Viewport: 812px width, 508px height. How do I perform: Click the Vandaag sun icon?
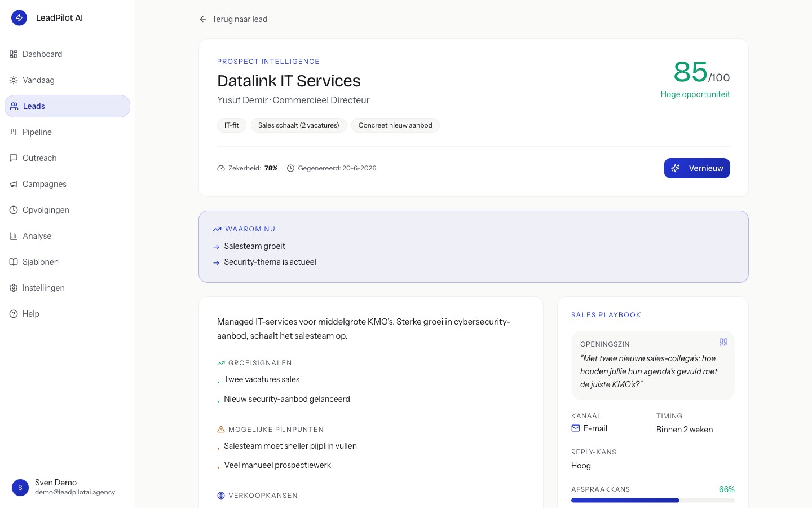[x=14, y=80]
